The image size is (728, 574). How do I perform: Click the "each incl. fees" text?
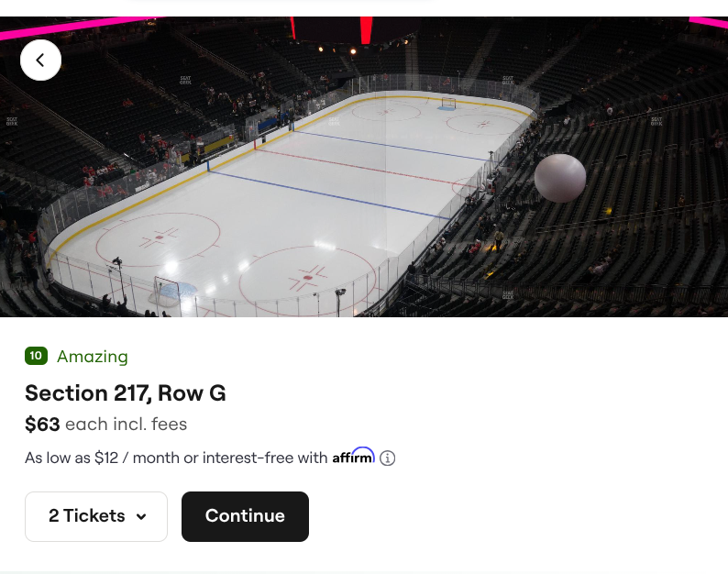tap(127, 425)
